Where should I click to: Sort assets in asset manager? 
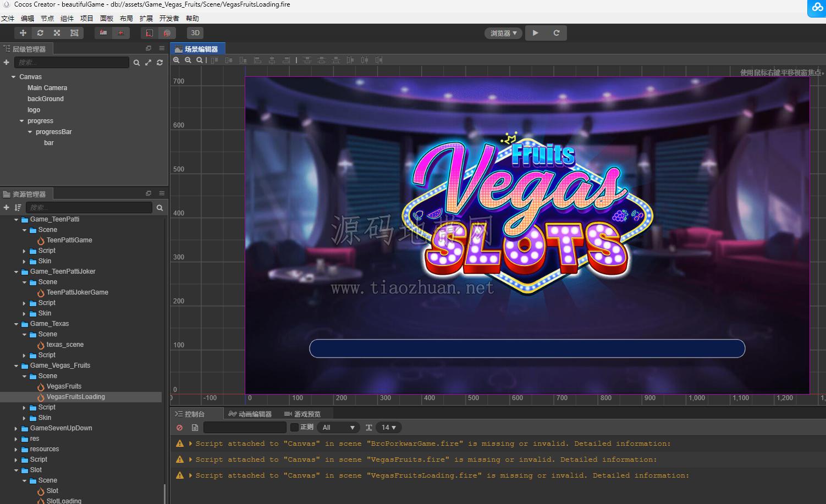(18, 207)
